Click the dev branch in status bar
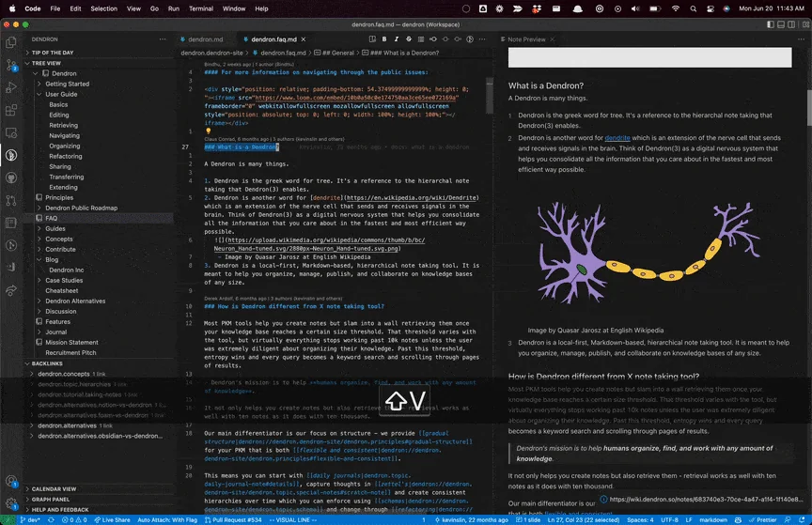 pyautogui.click(x=30, y=519)
